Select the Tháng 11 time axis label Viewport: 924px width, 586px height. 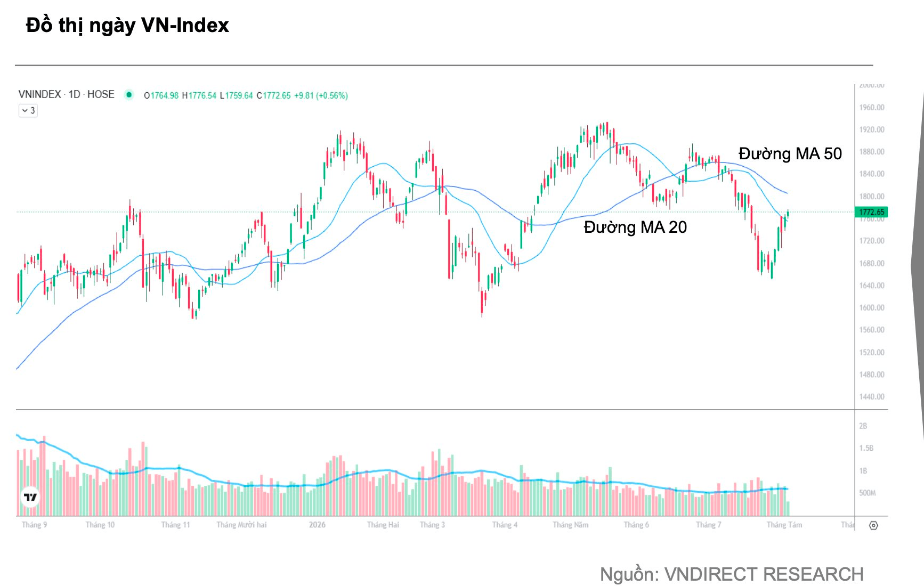(x=175, y=525)
